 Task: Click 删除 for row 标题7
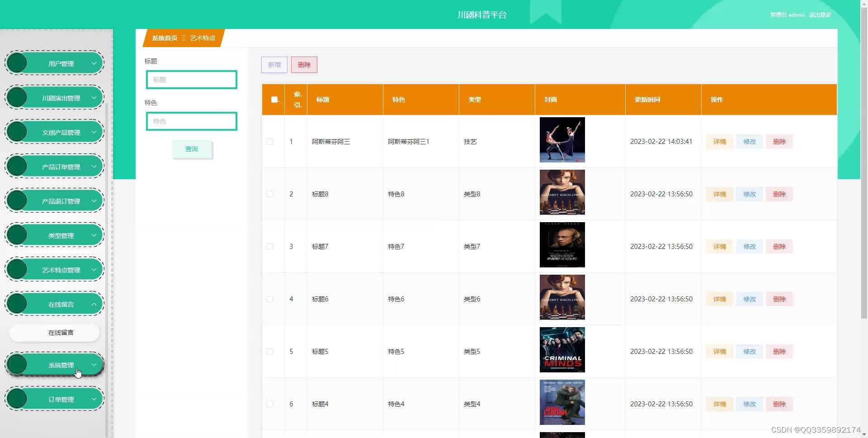click(x=779, y=247)
